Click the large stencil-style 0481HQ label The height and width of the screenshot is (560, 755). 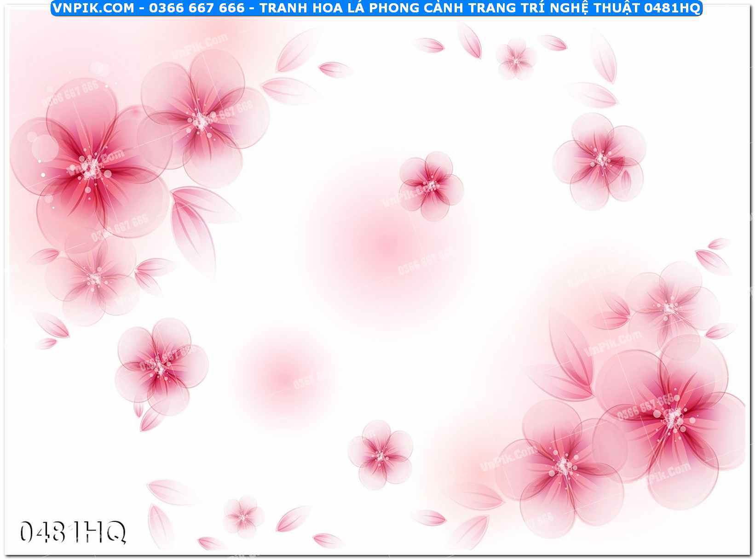click(73, 532)
